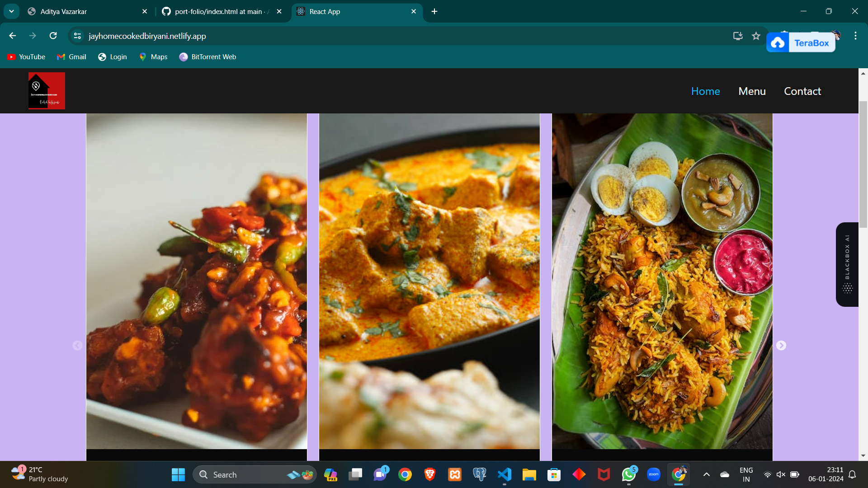Show previous carousel slide arrow
The width and height of the screenshot is (868, 488).
[77, 346]
